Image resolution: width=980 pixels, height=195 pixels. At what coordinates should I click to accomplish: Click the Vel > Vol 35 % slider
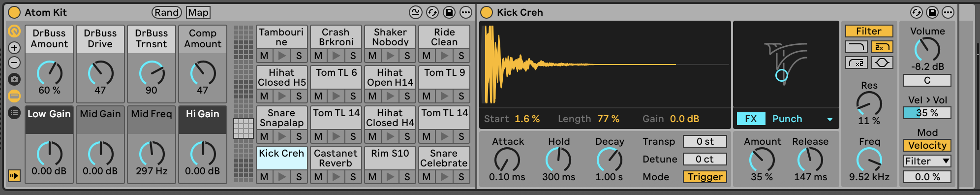click(927, 113)
